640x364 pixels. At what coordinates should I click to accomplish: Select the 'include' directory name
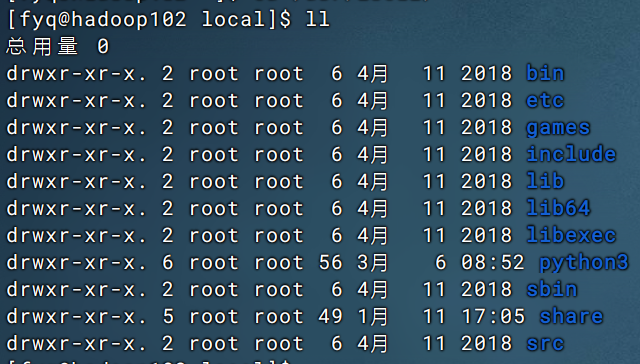click(x=571, y=154)
